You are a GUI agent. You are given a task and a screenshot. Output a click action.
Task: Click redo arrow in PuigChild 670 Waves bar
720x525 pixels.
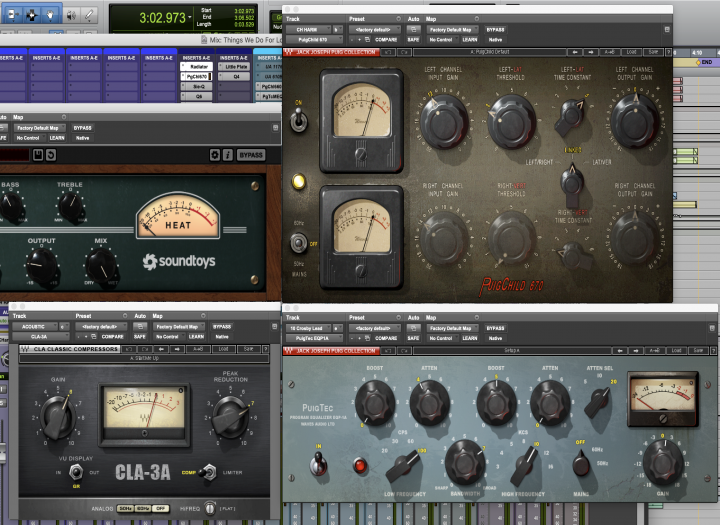[403, 52]
